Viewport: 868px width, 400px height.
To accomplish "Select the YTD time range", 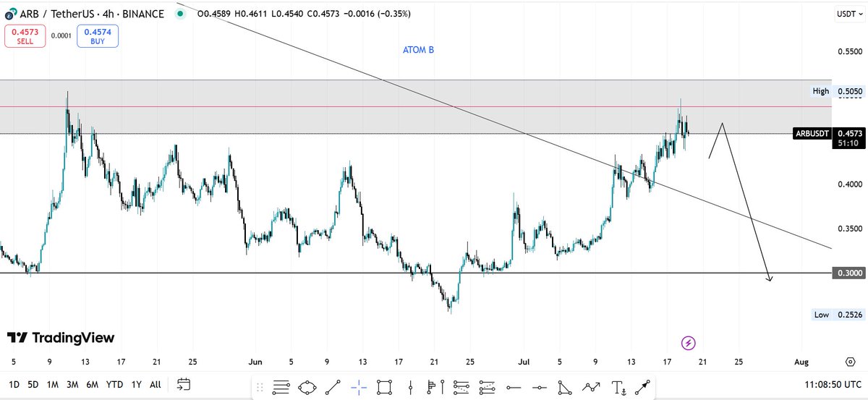I will click(x=114, y=385).
